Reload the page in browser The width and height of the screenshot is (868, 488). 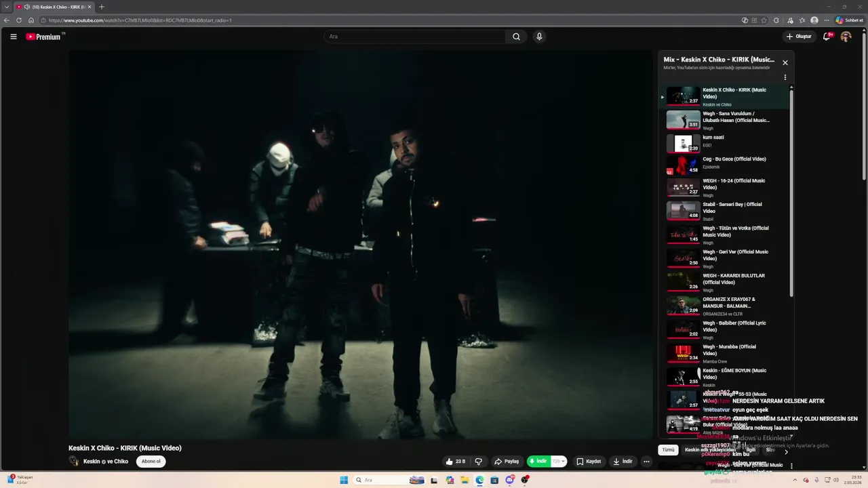tap(19, 20)
